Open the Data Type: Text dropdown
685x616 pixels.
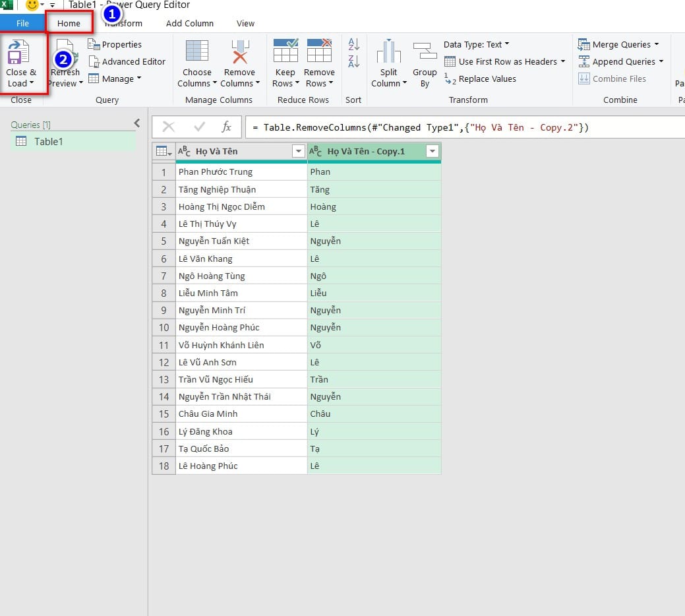[x=474, y=44]
